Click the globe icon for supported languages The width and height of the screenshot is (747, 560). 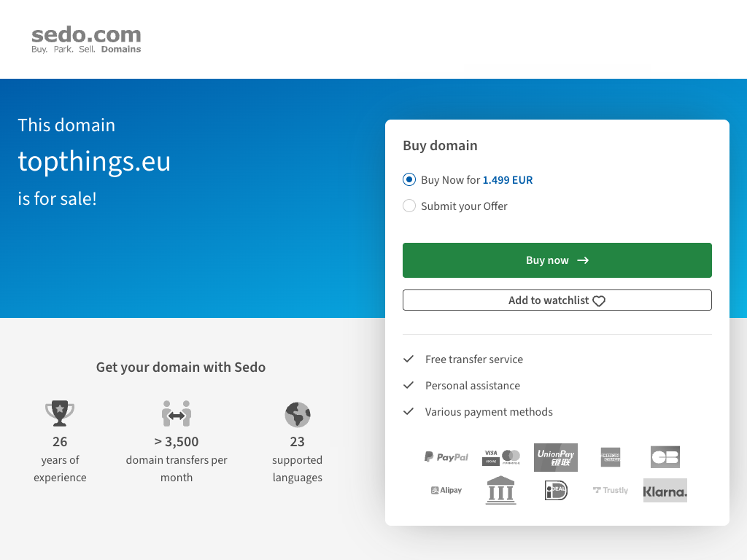pos(298,415)
